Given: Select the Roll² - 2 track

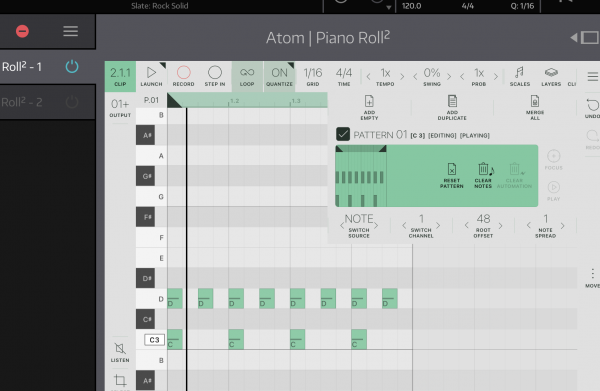Looking at the screenshot, I should click(22, 102).
